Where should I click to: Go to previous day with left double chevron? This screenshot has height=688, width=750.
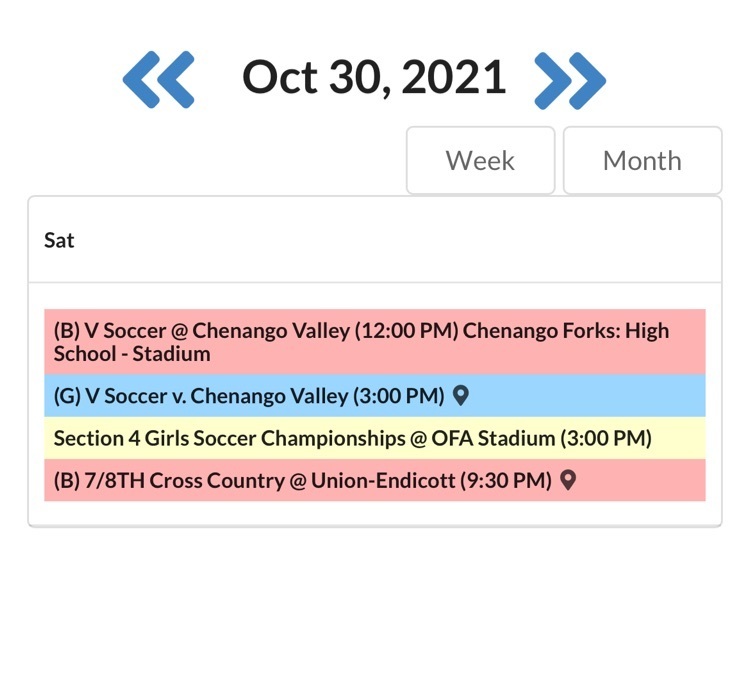coord(158,79)
